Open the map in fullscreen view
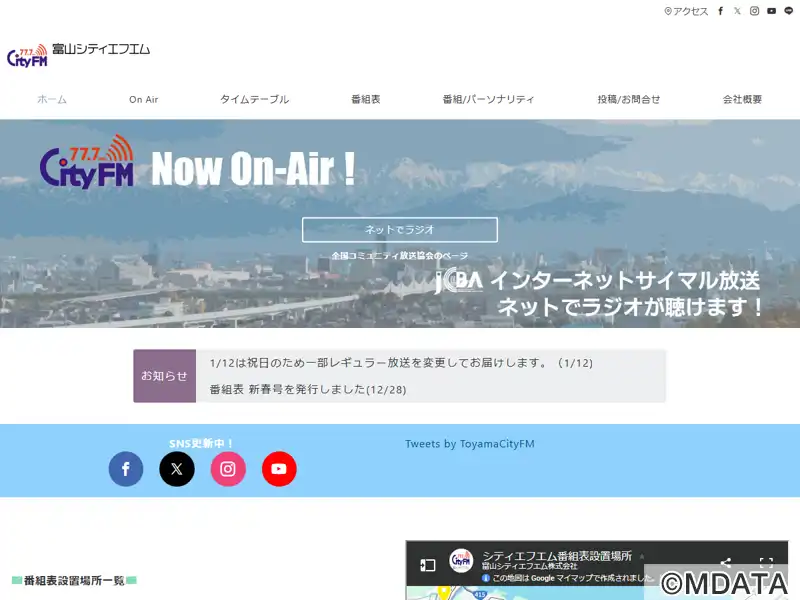 pyautogui.click(x=766, y=563)
